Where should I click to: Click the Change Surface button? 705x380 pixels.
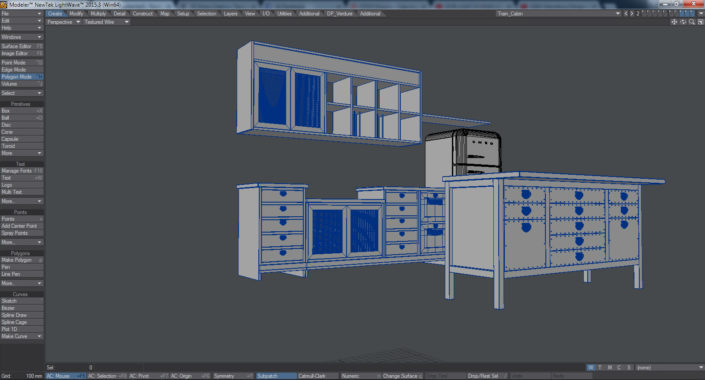[x=402, y=376]
